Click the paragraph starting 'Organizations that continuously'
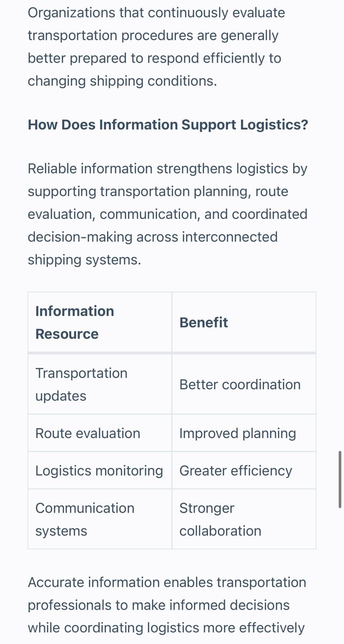The height and width of the screenshot is (644, 344). coord(157,47)
